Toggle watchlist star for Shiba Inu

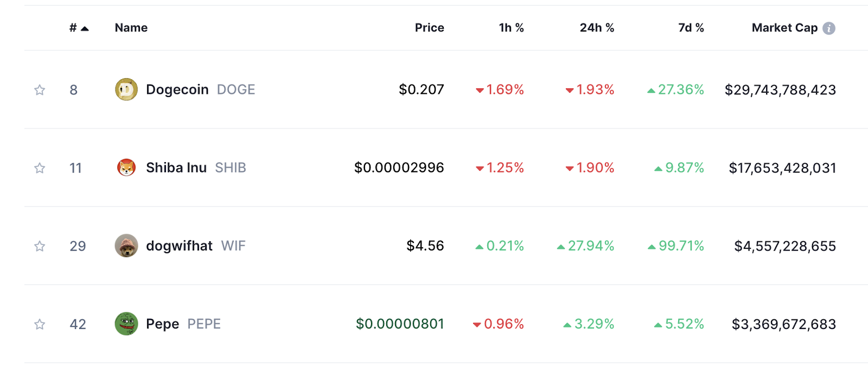click(x=40, y=168)
